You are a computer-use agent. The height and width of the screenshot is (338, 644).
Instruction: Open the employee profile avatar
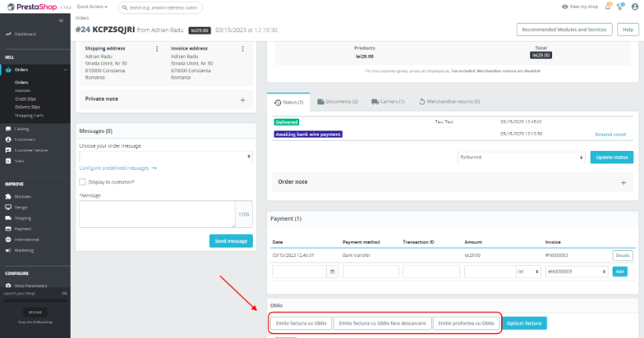[635, 7]
